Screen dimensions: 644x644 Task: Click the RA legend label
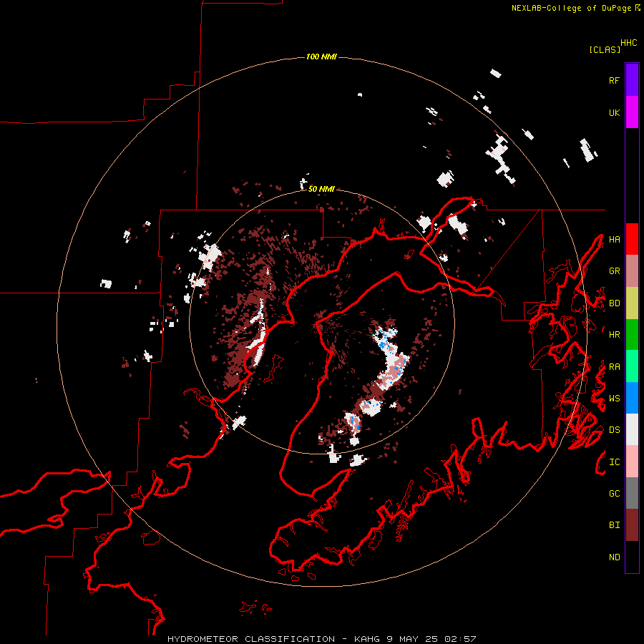pyautogui.click(x=614, y=367)
